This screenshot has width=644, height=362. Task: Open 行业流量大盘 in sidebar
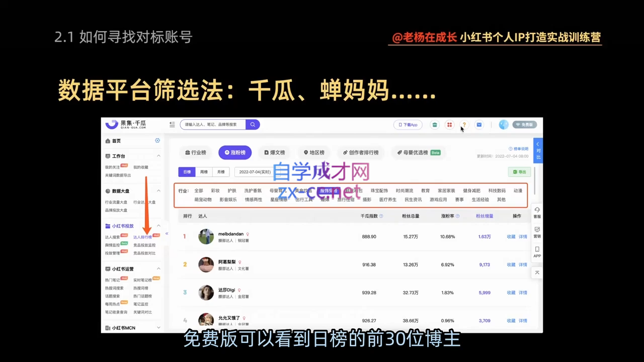pos(116,202)
